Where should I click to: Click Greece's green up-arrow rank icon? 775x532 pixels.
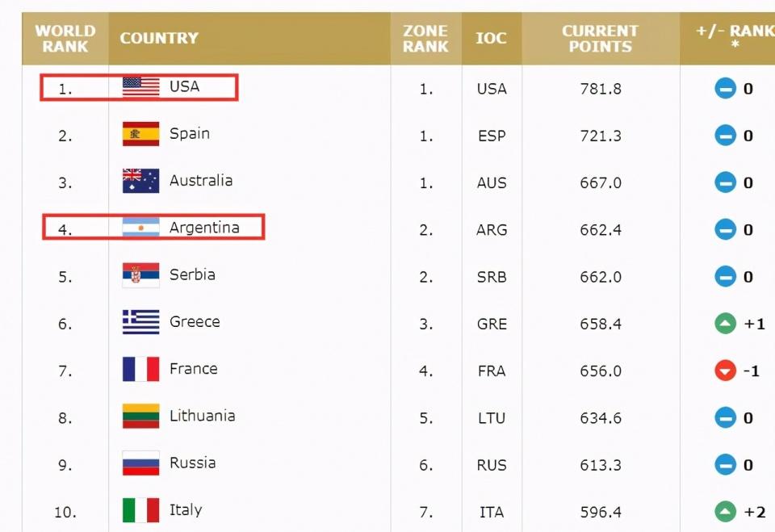(x=725, y=324)
